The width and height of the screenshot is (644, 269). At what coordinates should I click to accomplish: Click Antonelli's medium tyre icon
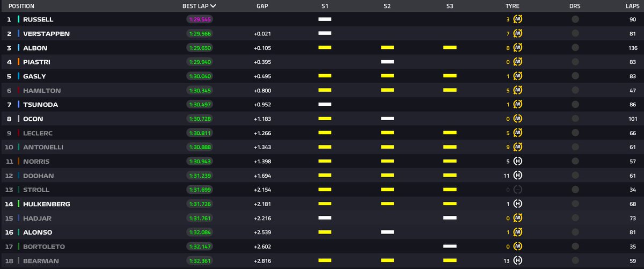(518, 147)
